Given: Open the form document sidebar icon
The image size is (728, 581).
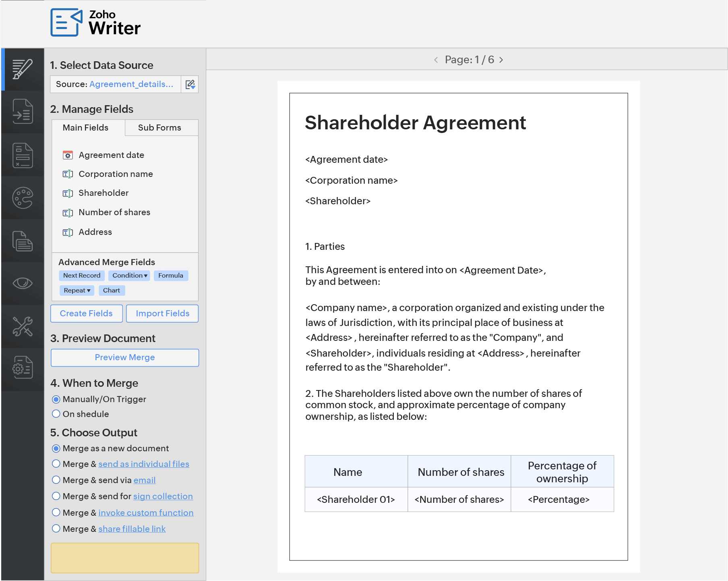Looking at the screenshot, I should click(x=23, y=155).
